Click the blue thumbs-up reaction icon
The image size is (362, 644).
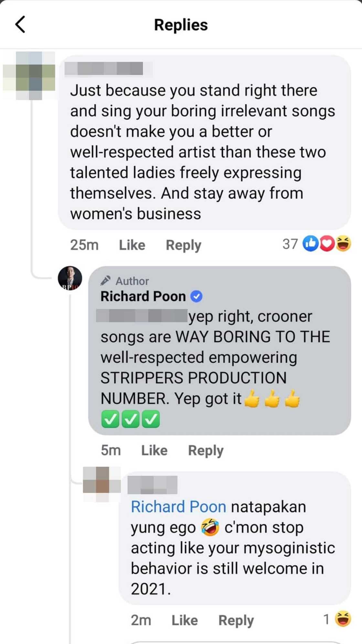tap(310, 244)
